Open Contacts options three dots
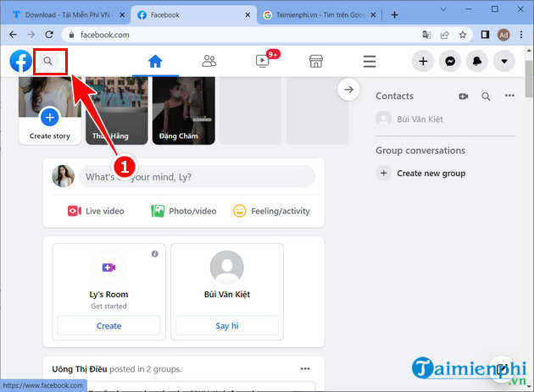 [509, 96]
